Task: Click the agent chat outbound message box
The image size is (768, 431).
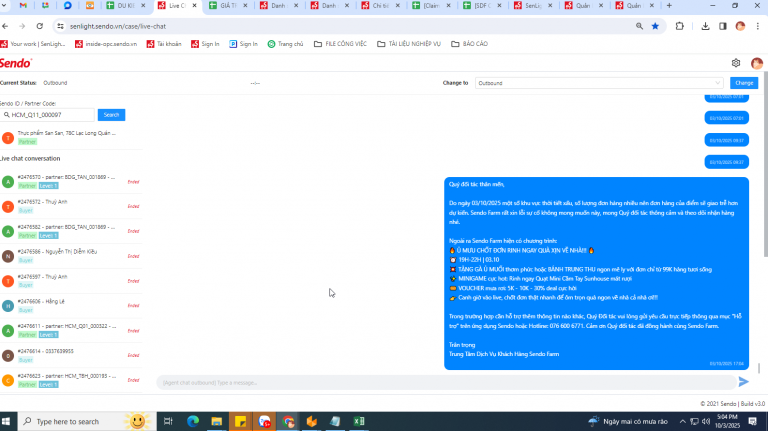Action: [446, 383]
